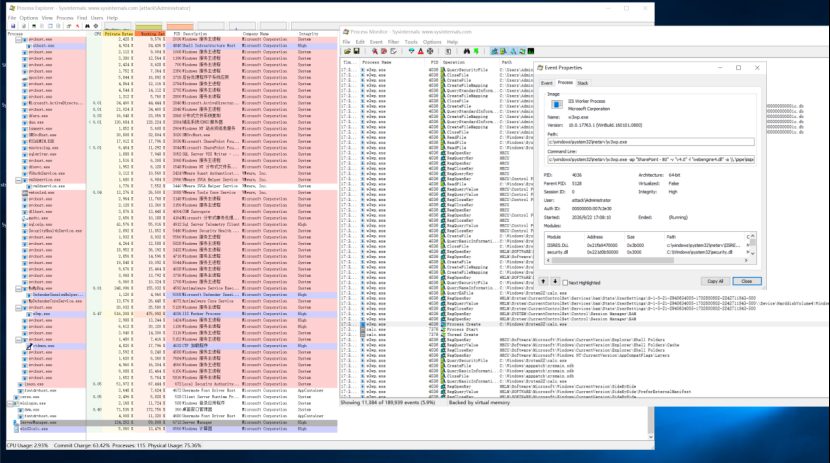Open the Users menu in Process Explorer
Image resolution: width=830 pixels, height=463 pixels.
click(96, 18)
